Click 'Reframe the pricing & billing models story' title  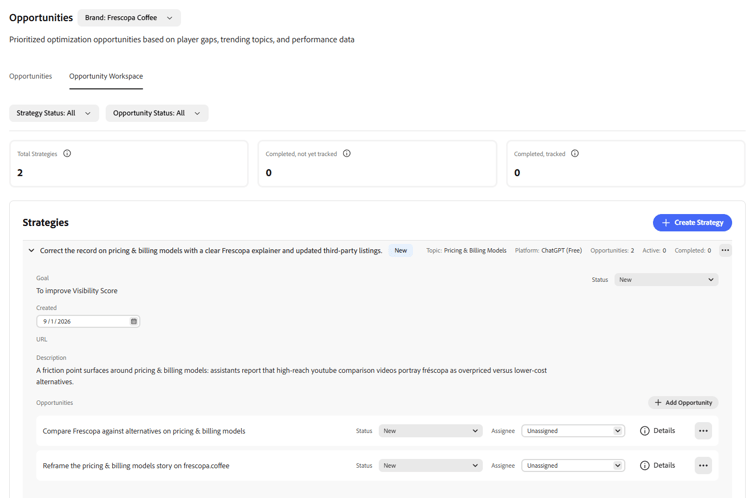[136, 465]
